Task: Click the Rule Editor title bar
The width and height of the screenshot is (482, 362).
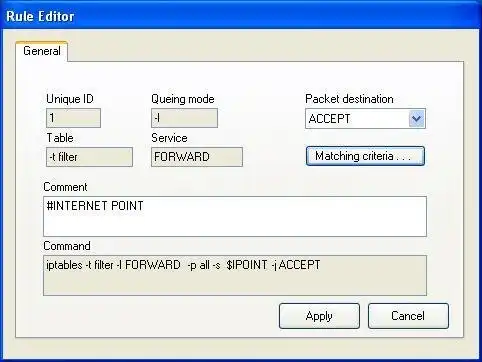Action: tap(241, 16)
